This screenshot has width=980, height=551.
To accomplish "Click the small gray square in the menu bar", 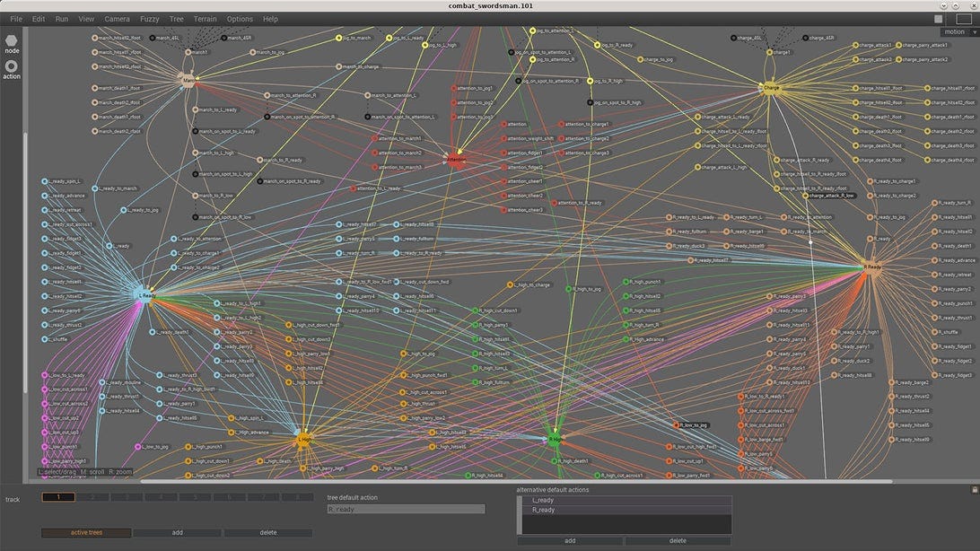I will [938, 20].
